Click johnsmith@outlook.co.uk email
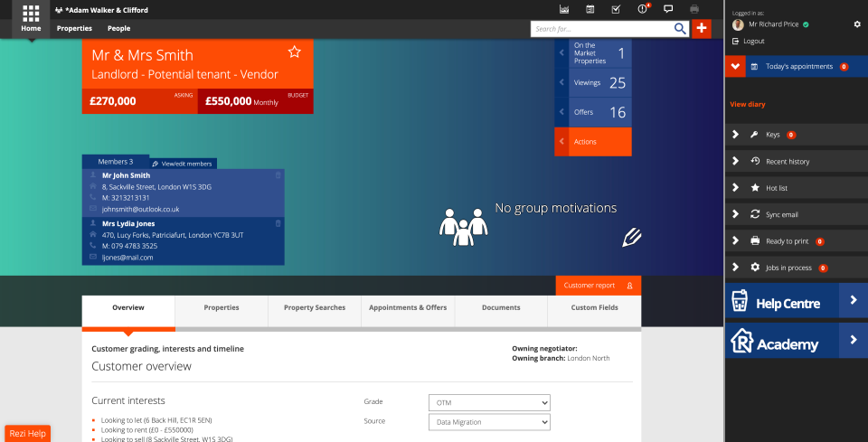The height and width of the screenshot is (442, 868). point(141,209)
